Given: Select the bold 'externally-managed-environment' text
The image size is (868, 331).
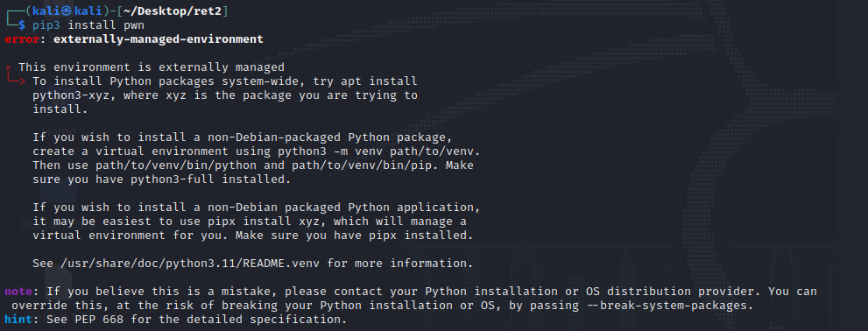Looking at the screenshot, I should (159, 39).
